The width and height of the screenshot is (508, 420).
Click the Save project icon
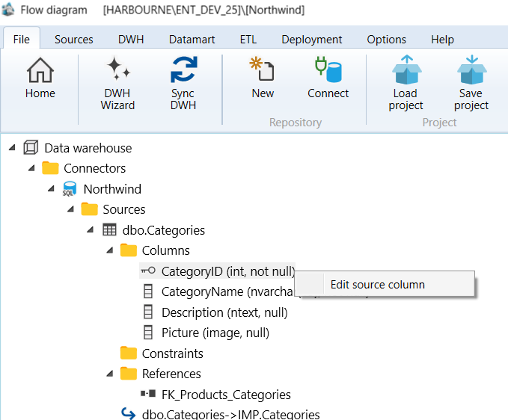tap(471, 70)
